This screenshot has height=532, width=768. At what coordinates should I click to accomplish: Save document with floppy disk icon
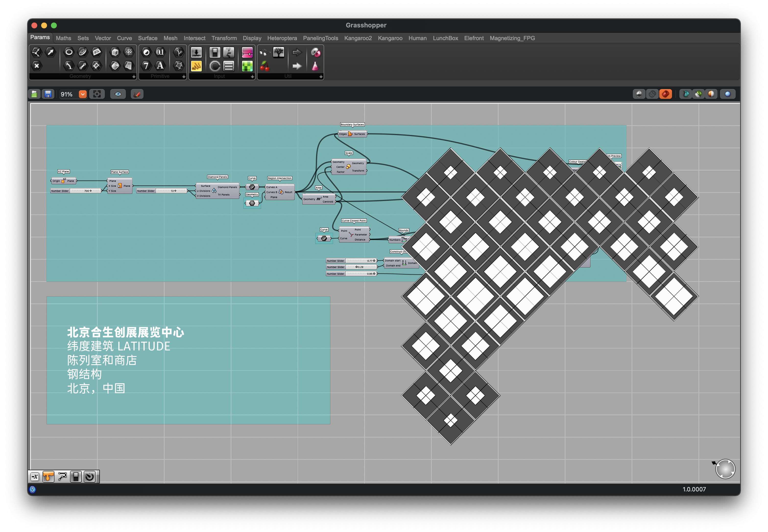(48, 94)
